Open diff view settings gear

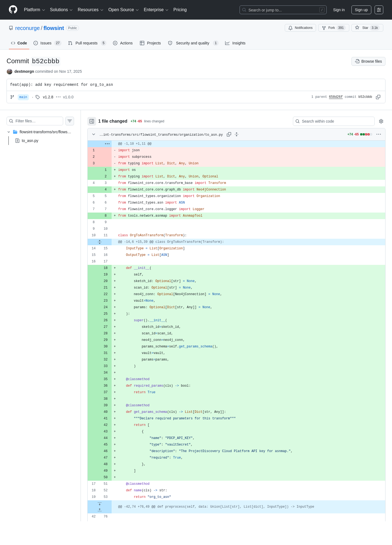[381, 121]
